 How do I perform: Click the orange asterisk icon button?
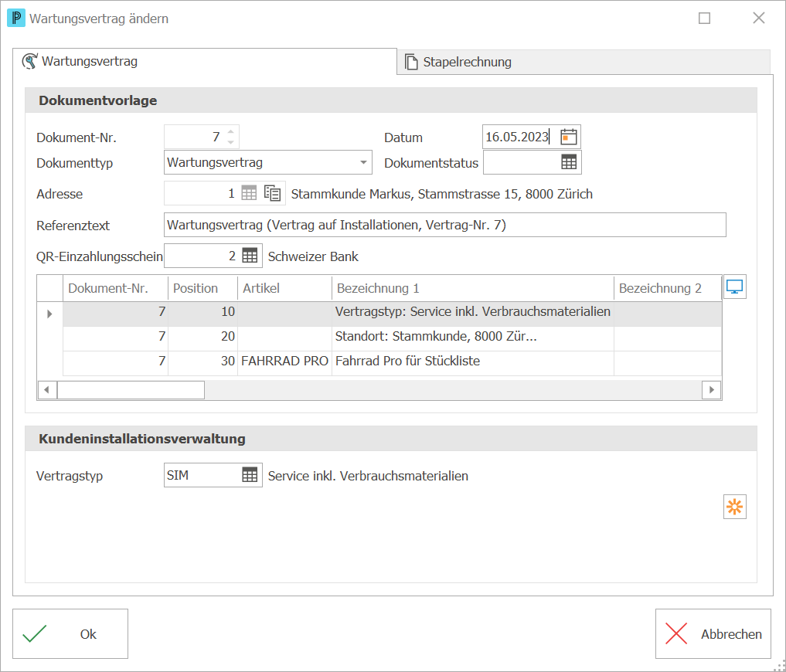[x=734, y=507]
